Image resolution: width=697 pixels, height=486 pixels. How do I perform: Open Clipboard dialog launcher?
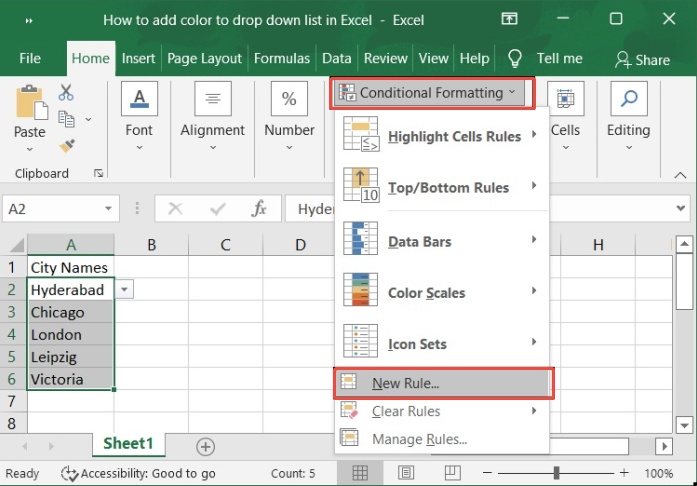pos(99,173)
